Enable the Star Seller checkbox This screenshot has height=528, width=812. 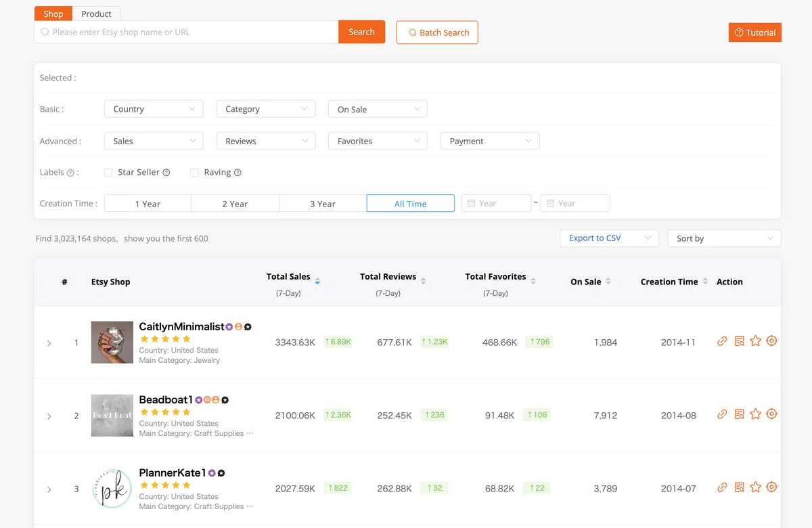coord(108,173)
